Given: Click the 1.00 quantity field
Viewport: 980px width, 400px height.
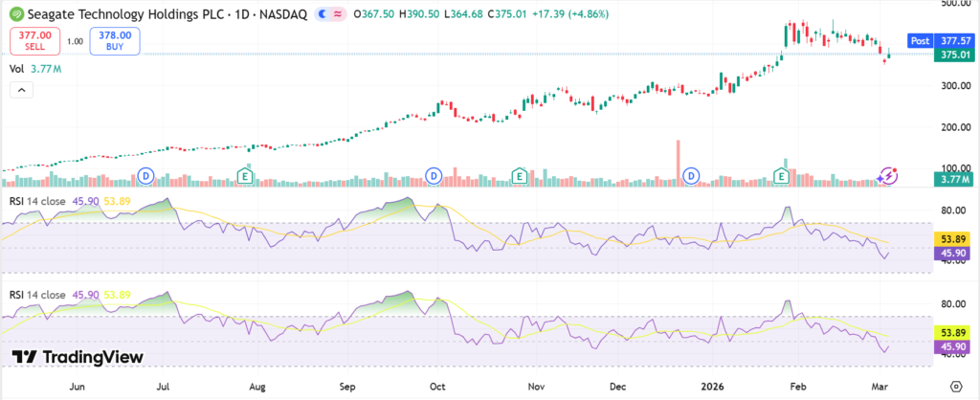Looking at the screenshot, I should [75, 41].
